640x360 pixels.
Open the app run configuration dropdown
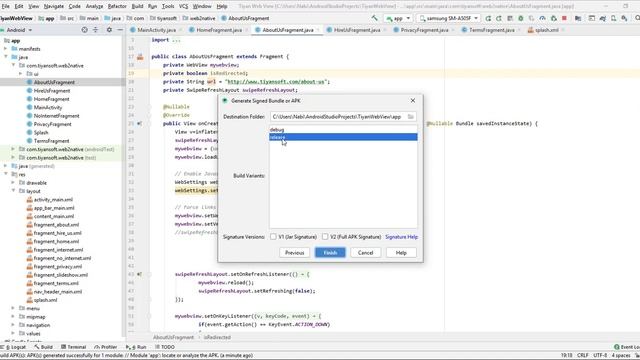click(398, 18)
